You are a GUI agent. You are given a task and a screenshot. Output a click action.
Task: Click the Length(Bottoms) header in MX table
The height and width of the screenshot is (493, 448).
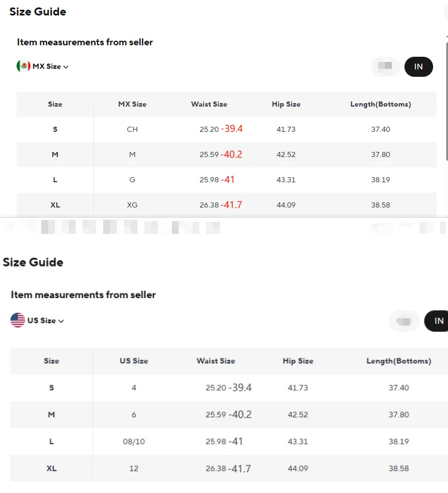(x=380, y=104)
